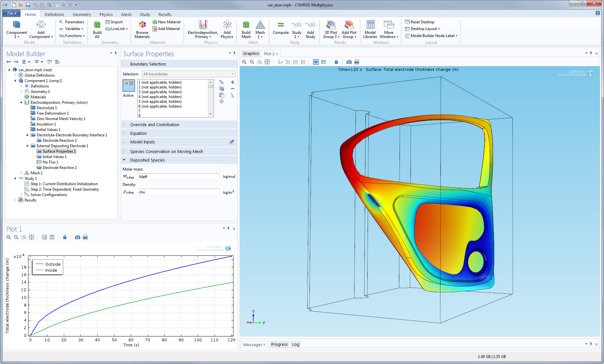Toggle transparency in Graphics toolbar
Screen dimensions: 604x364
[x=324, y=62]
